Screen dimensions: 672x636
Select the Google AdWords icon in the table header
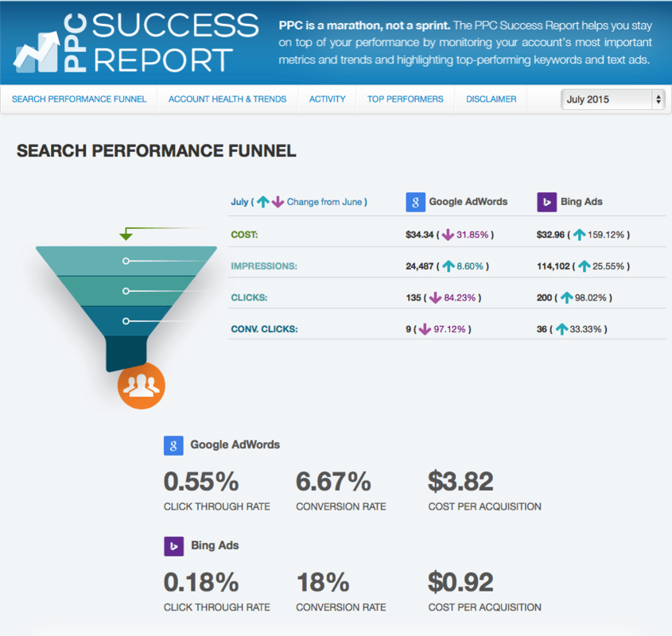[416, 202]
